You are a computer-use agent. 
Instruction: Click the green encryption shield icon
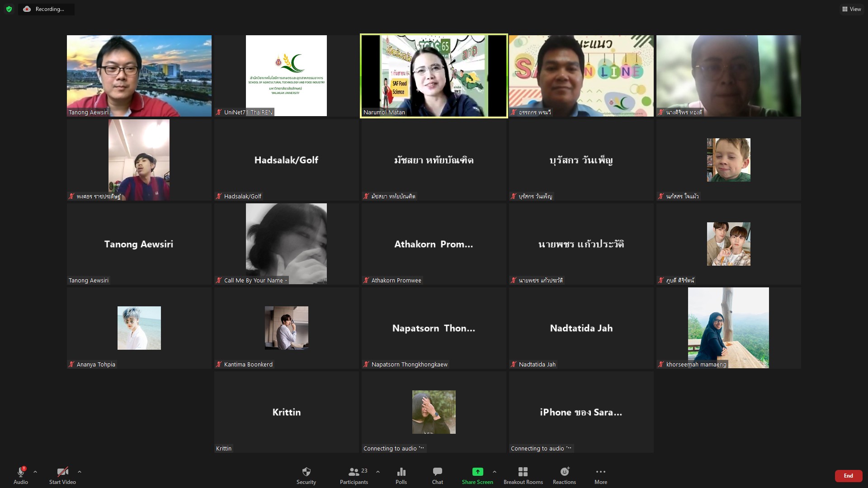9,9
